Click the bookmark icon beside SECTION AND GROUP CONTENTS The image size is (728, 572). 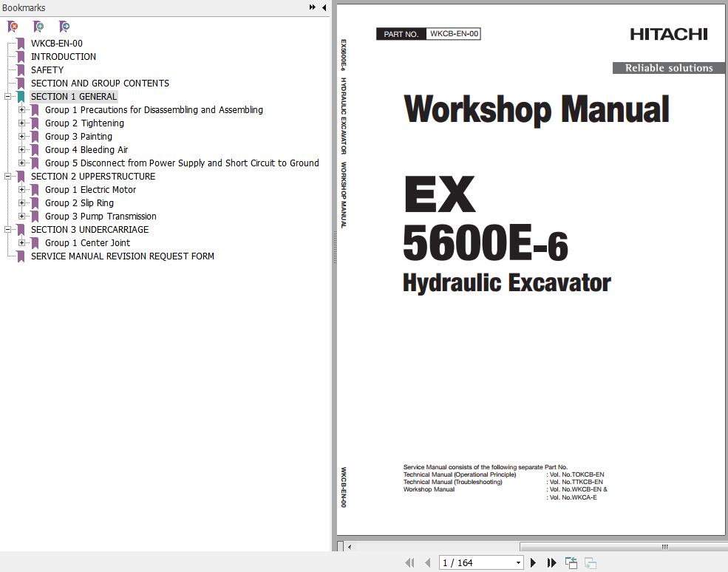point(21,84)
